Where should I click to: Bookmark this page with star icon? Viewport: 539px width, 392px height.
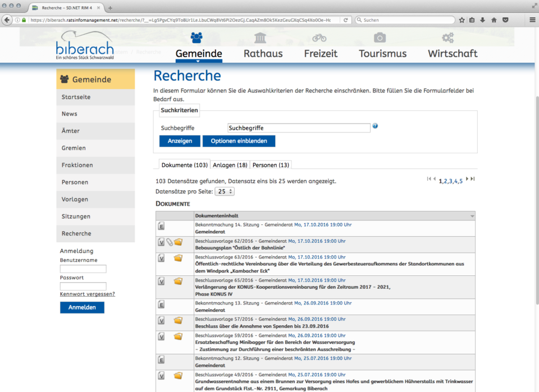[462, 20]
